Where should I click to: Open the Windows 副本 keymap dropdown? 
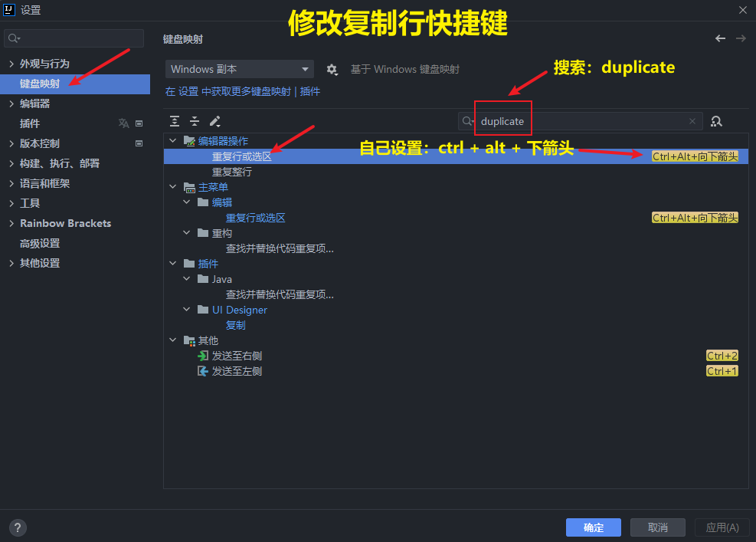[x=239, y=69]
